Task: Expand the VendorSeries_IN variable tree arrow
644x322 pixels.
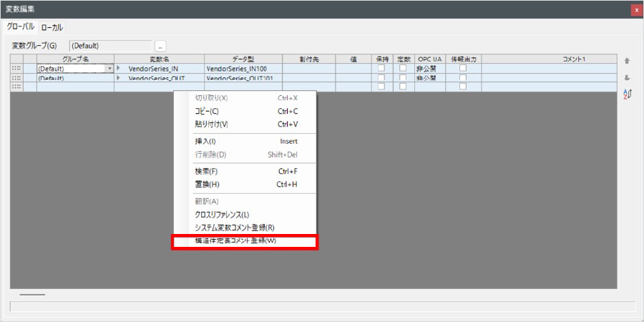Action: click(119, 69)
